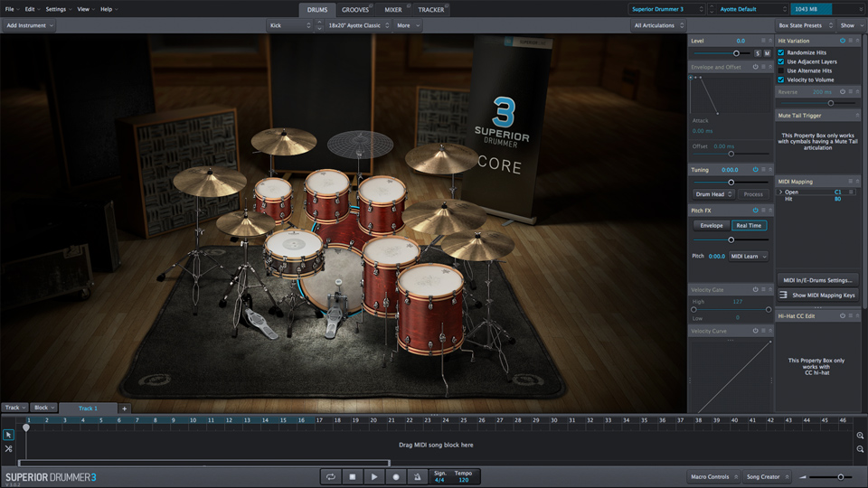The height and width of the screenshot is (488, 868).
Task: Select the scissors cut tool in the timeline
Action: [x=8, y=449]
